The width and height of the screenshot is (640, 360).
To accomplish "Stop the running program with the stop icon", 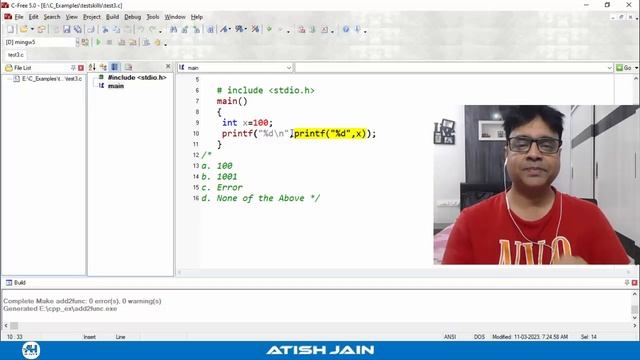I will (109, 42).
